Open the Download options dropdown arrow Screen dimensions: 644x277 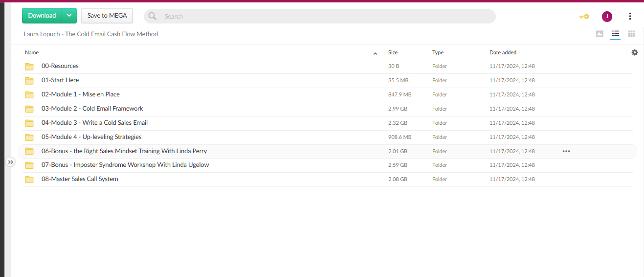click(69, 16)
